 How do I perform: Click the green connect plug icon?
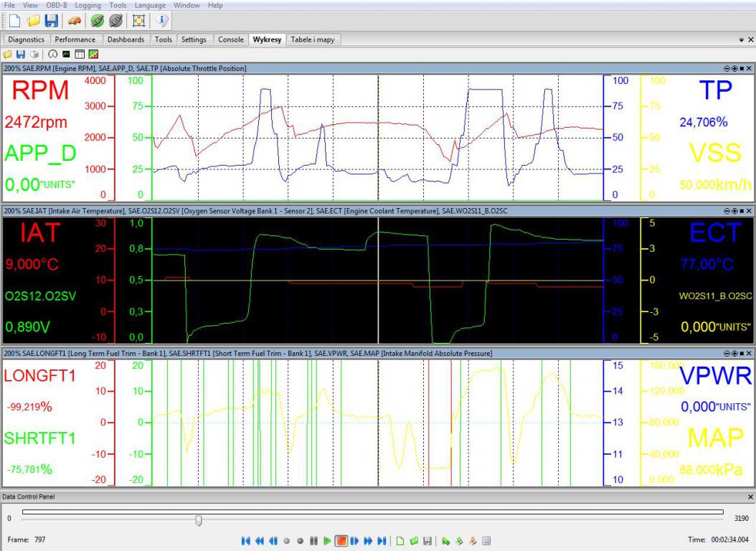point(97,21)
